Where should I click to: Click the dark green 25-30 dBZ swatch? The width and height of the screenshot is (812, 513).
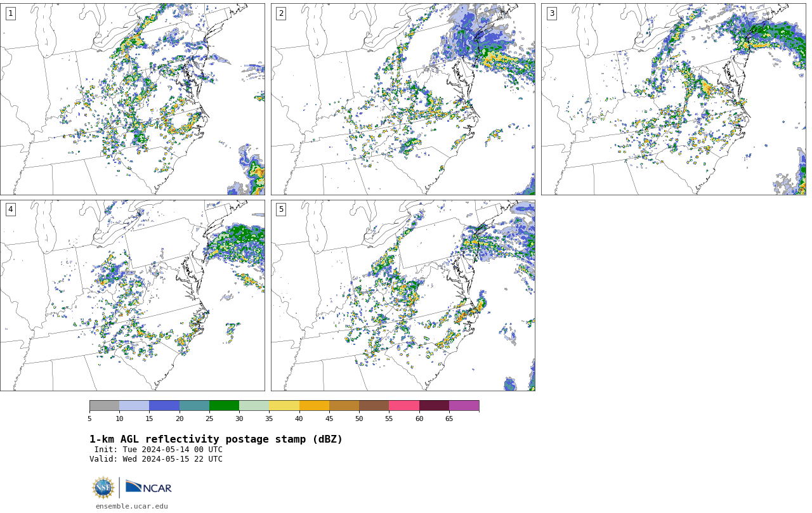pyautogui.click(x=225, y=406)
